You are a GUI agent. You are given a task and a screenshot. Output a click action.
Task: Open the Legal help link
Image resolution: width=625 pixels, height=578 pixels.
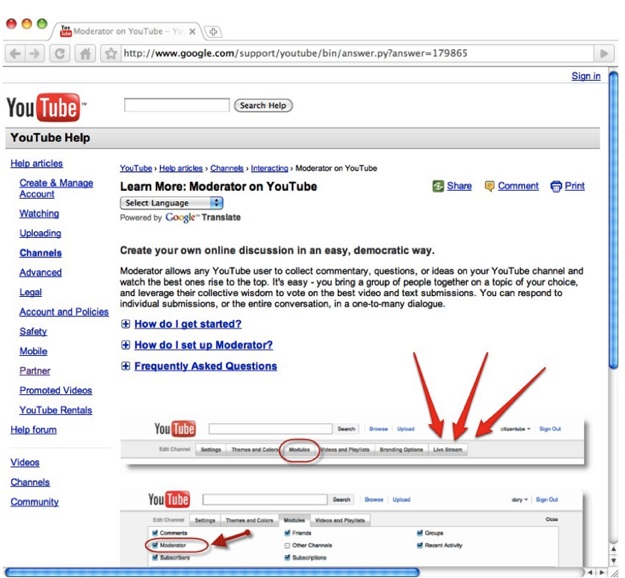31,292
